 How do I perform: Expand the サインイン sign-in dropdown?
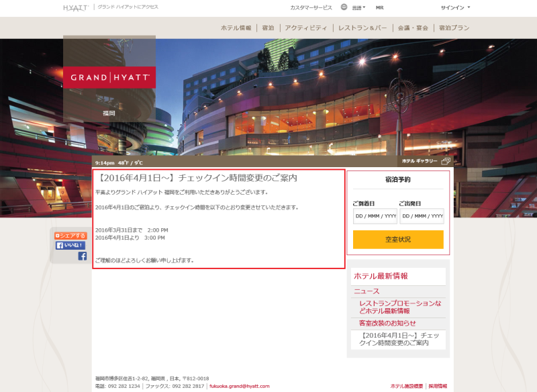(455, 7)
